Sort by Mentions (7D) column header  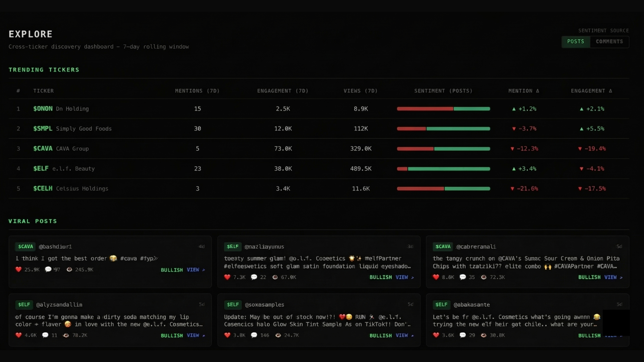tap(197, 91)
